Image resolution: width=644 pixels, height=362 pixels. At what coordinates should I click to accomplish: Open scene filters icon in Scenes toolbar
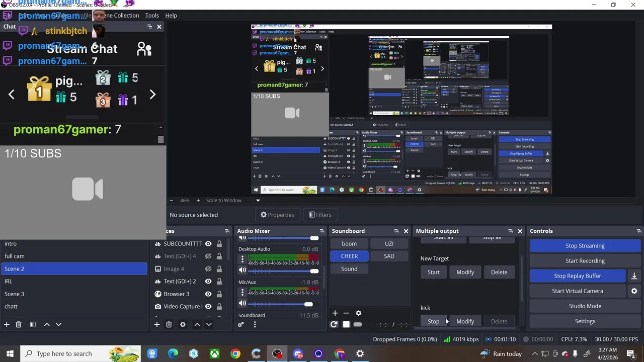tap(33, 325)
